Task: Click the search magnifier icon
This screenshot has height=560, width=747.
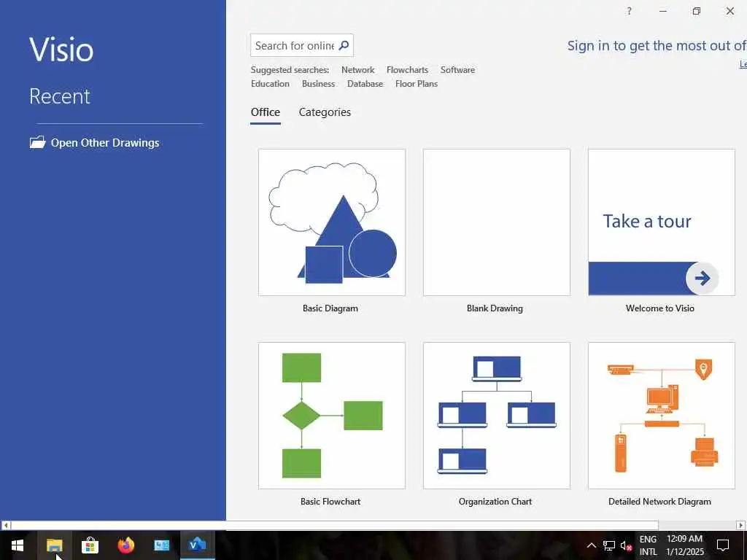Action: pyautogui.click(x=344, y=45)
